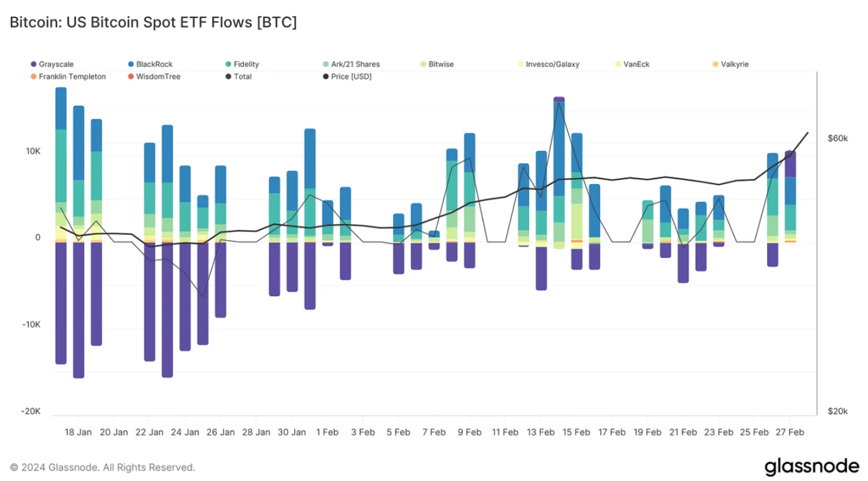Click the 1 Feb date axis label
868x481 pixels.
(x=327, y=432)
